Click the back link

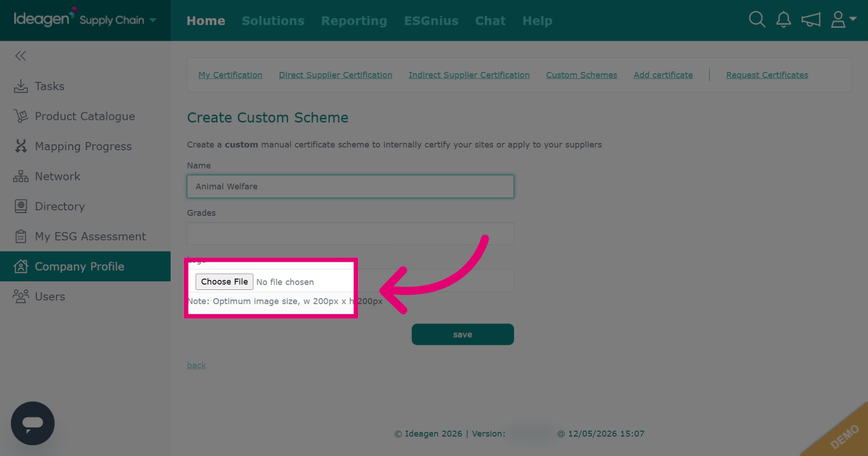[196, 365]
